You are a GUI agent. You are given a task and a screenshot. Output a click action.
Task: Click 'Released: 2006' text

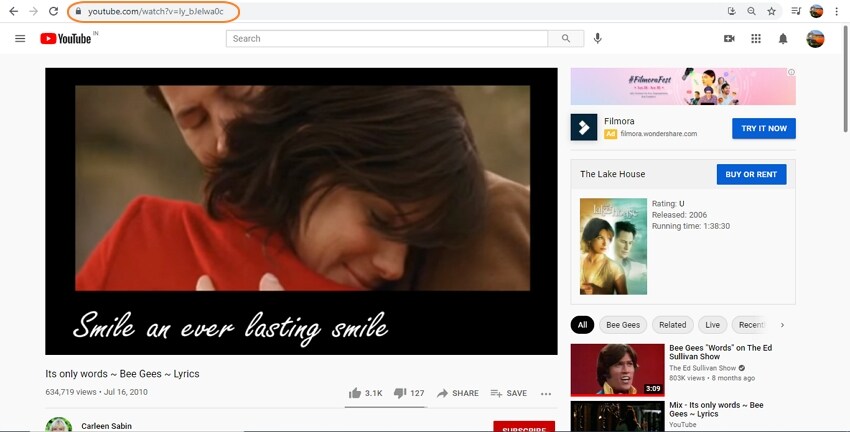coord(679,215)
